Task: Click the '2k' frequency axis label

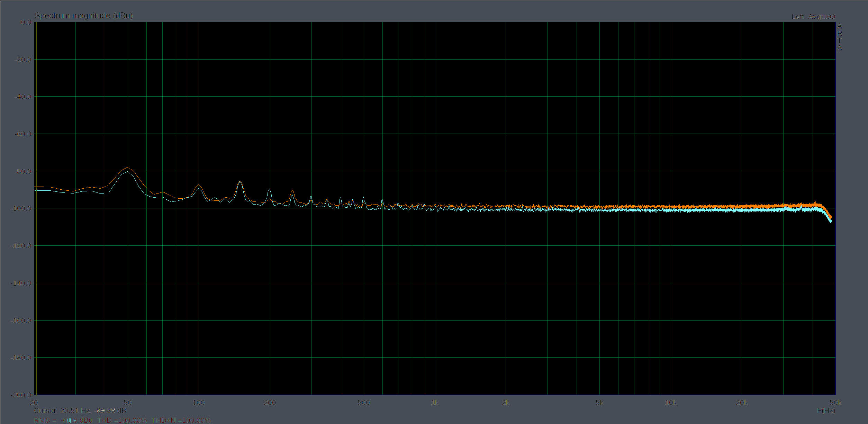Action: (506, 403)
